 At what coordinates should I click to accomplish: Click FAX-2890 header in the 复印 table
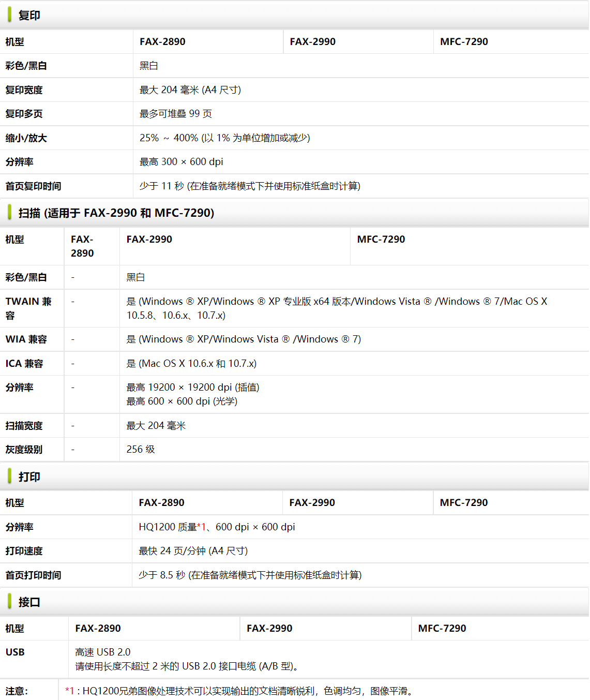pos(162,42)
